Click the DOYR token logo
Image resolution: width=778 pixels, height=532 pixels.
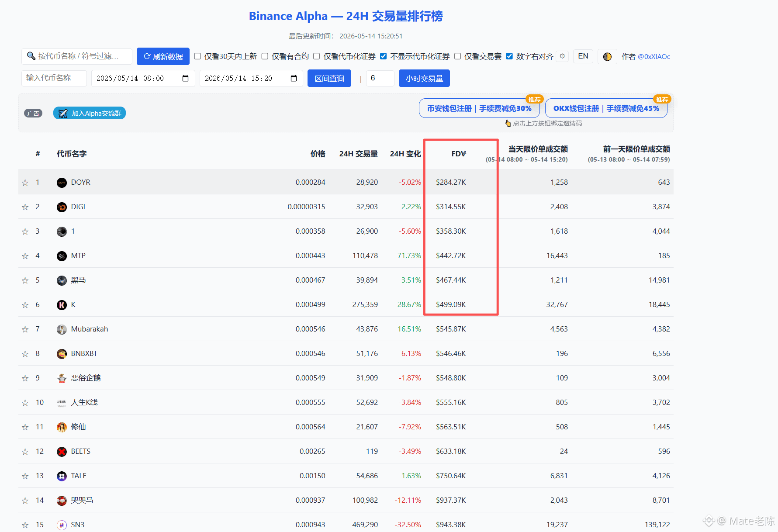pyautogui.click(x=62, y=183)
